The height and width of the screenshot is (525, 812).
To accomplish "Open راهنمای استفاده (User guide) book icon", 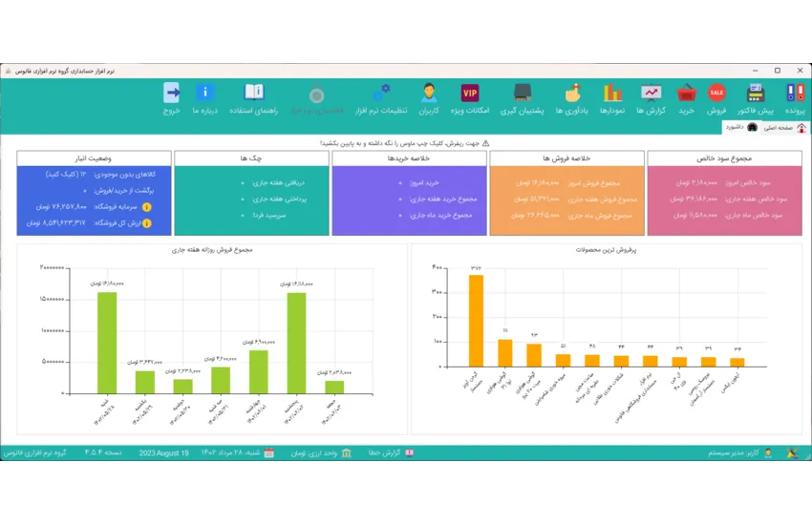I will 253,94.
